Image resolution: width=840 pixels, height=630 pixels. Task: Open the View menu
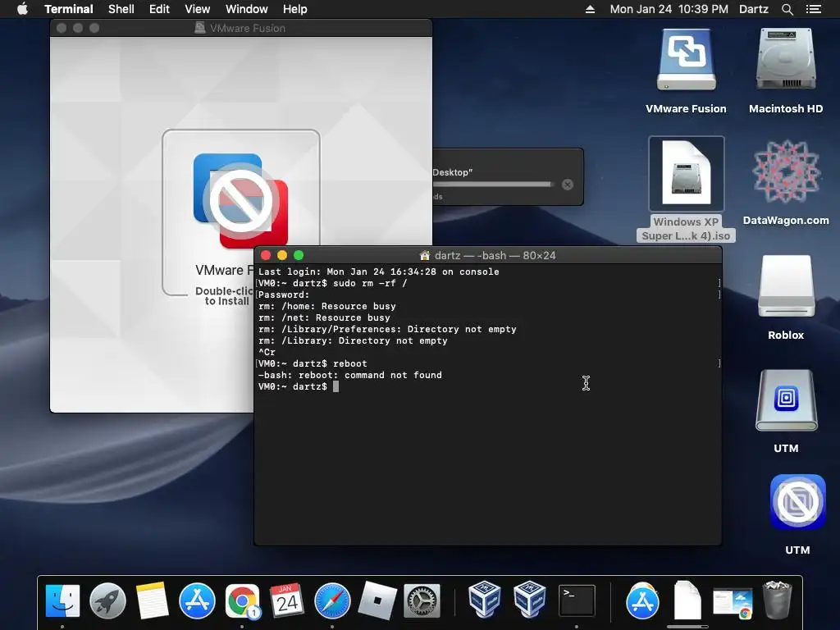click(197, 9)
